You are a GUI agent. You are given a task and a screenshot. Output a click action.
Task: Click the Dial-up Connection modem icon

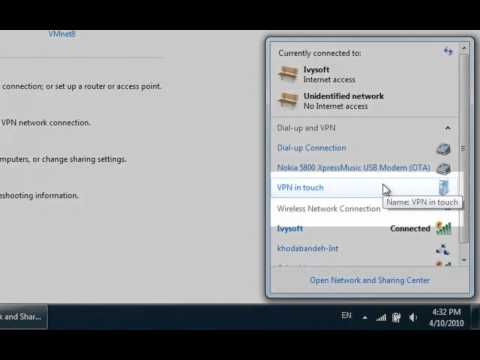(x=443, y=149)
